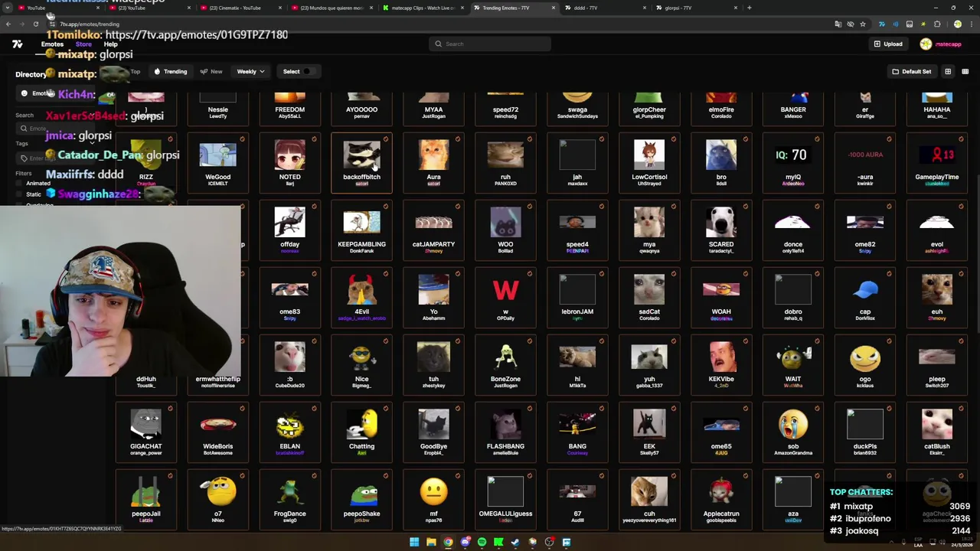Select the Trending tab

[170, 71]
